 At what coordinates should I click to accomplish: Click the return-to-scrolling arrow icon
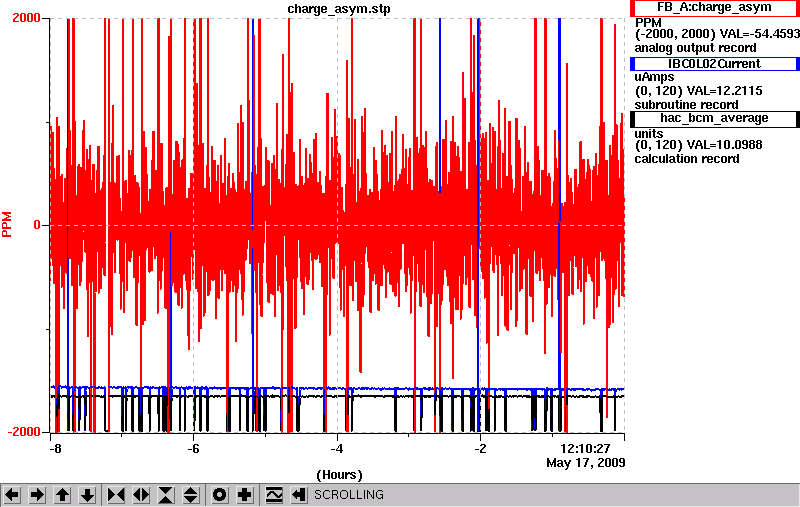point(299,495)
